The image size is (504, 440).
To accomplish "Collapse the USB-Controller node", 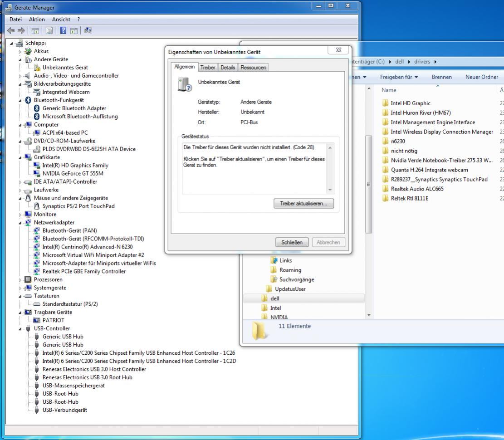I will 20,329.
